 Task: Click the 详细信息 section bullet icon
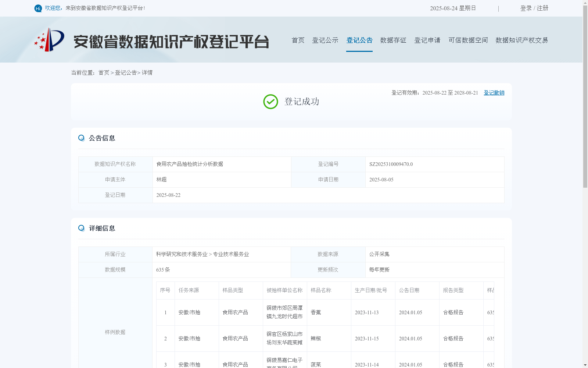point(81,228)
